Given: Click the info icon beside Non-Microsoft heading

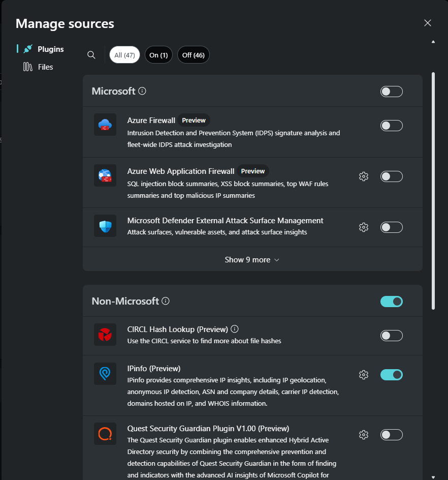Looking at the screenshot, I should click(x=166, y=301).
